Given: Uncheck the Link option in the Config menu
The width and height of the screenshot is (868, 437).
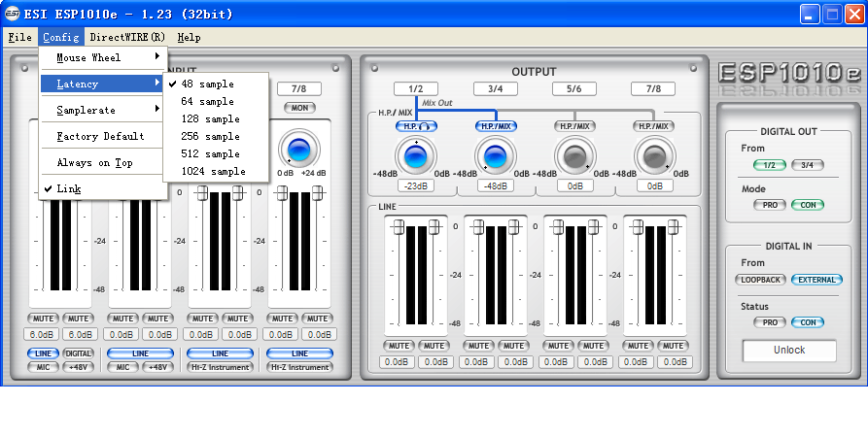Looking at the screenshot, I should [x=103, y=188].
